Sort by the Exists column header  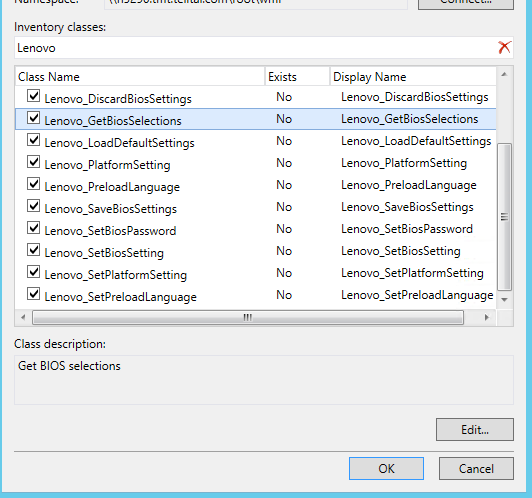(x=297, y=77)
